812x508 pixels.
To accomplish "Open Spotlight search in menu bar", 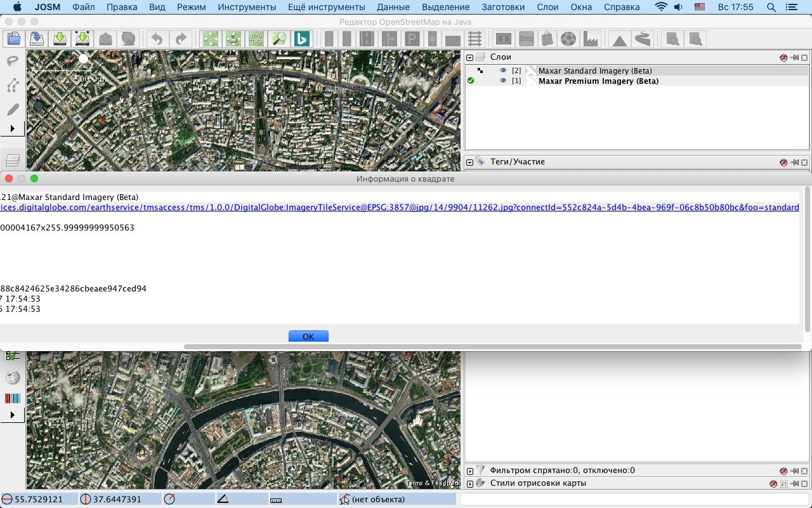I will pos(771,8).
